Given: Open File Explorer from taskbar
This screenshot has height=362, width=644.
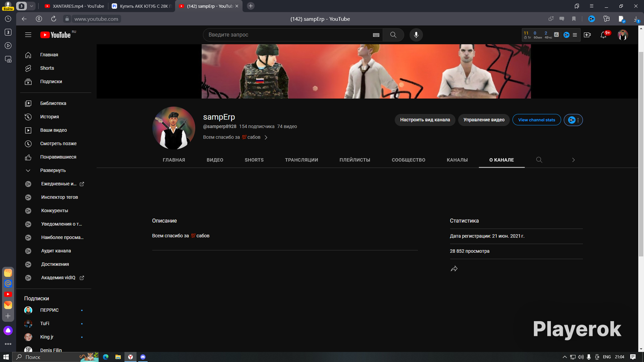Looking at the screenshot, I should pos(118,357).
